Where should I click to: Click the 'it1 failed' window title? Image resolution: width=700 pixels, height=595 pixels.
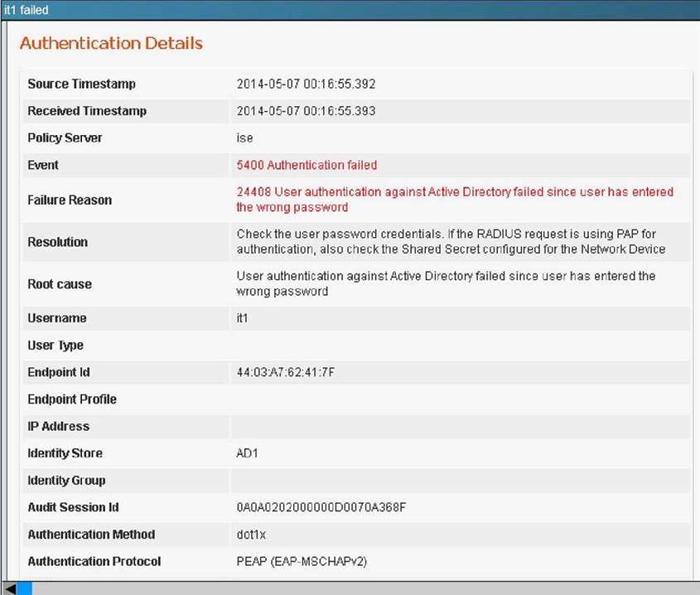[26, 10]
